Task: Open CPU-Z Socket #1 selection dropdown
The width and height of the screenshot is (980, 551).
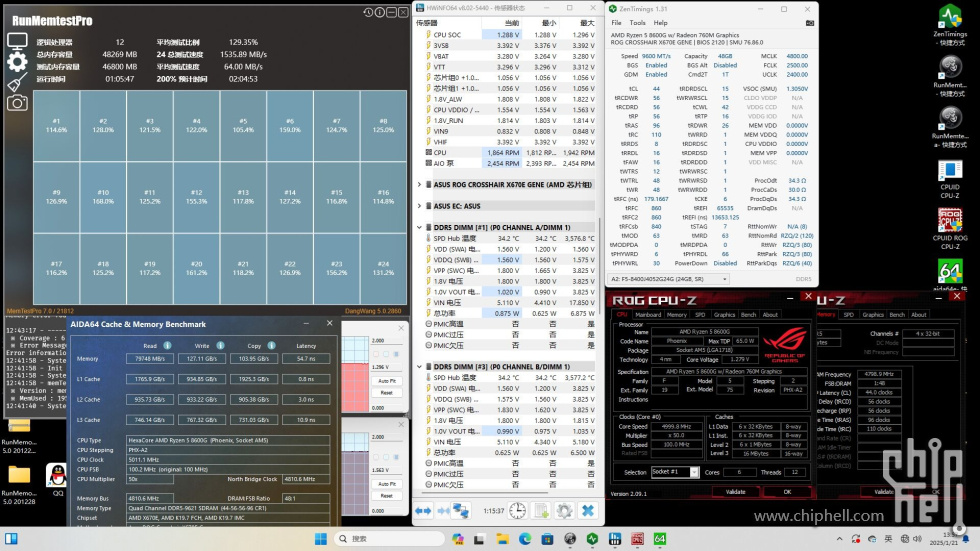Action: 675,472
